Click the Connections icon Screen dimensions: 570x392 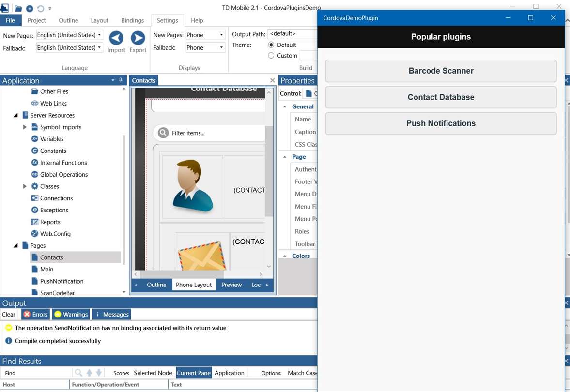(x=34, y=198)
